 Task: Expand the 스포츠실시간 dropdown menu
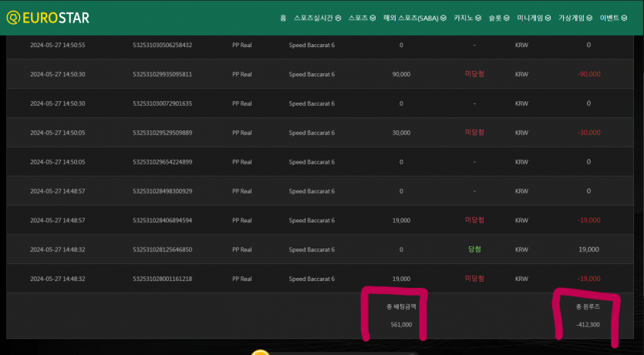(318, 18)
